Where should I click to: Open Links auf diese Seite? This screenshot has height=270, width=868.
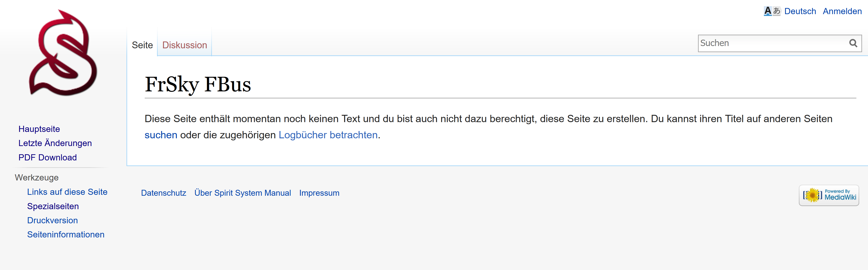pyautogui.click(x=67, y=192)
